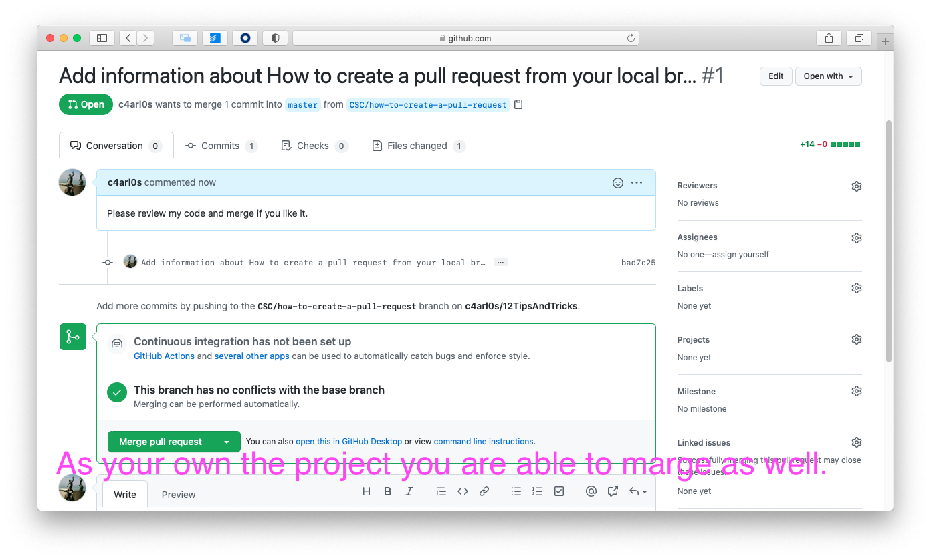
Task: Open the master branch link
Action: click(x=303, y=105)
